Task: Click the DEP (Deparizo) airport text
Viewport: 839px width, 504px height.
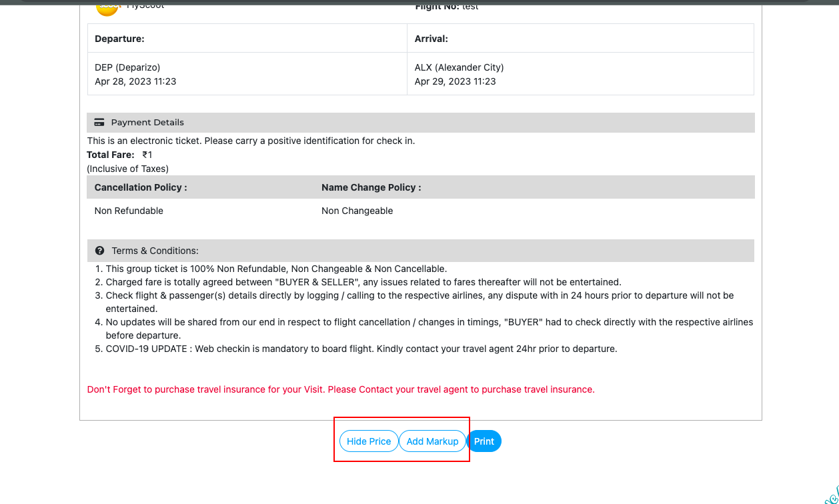Action: point(127,67)
